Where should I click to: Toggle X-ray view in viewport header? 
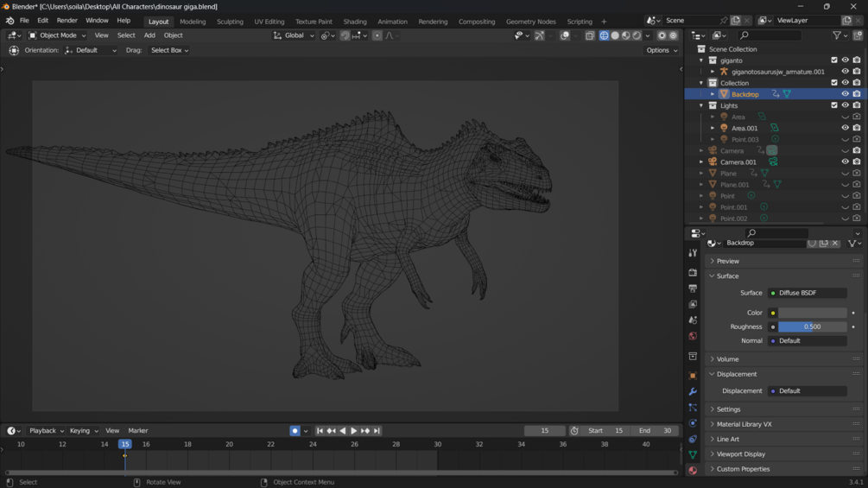(590, 35)
